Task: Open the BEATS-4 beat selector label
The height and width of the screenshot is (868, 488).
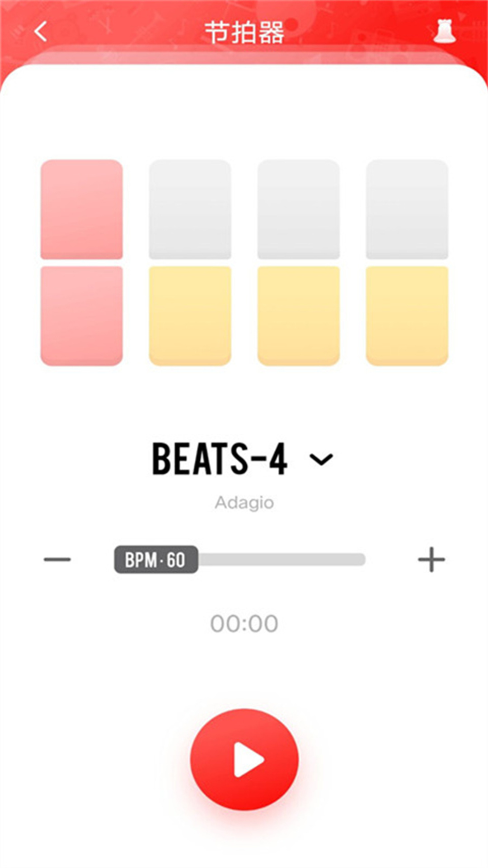Action: coord(220,459)
